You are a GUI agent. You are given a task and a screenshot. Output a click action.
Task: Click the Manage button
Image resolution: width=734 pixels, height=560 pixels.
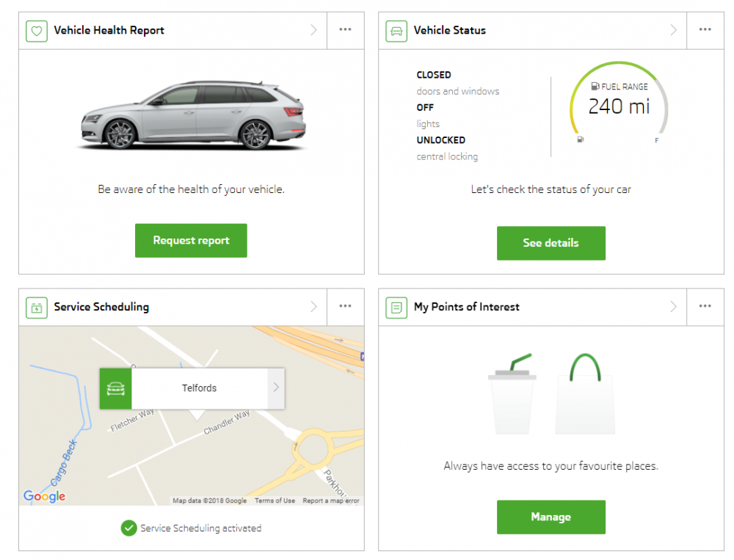coord(551,517)
